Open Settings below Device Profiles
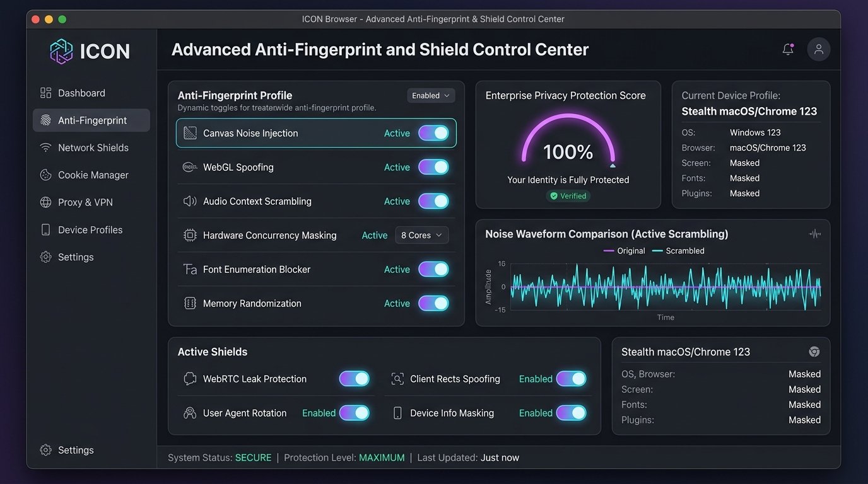The width and height of the screenshot is (868, 484). coord(91,257)
